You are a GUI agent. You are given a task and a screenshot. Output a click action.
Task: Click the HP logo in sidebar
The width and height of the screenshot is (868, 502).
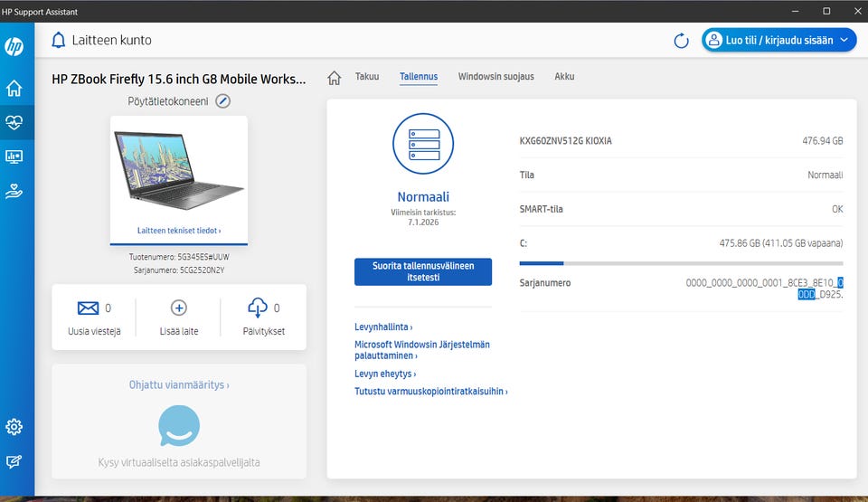[14, 47]
